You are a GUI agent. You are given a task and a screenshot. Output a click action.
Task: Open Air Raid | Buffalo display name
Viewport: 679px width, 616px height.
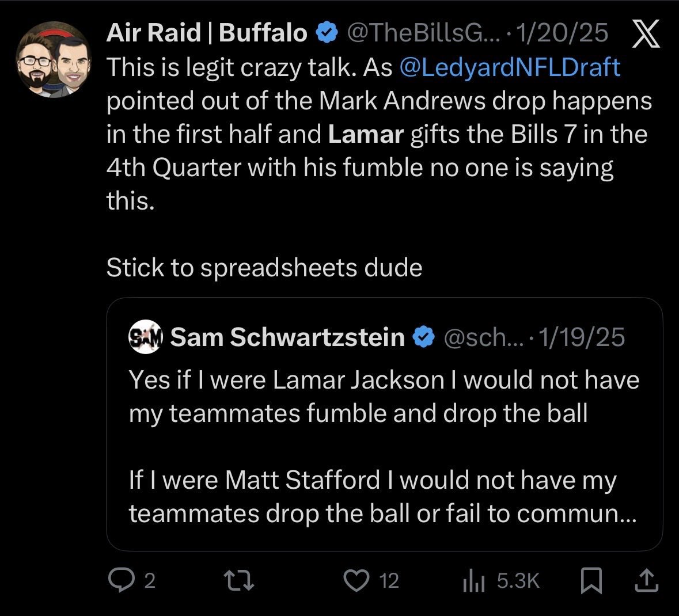click(207, 33)
